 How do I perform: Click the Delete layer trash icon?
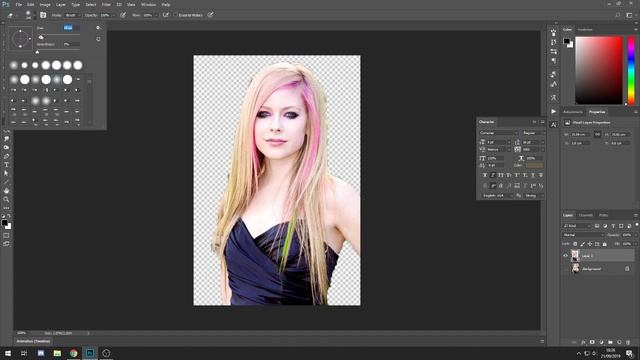pos(628,342)
